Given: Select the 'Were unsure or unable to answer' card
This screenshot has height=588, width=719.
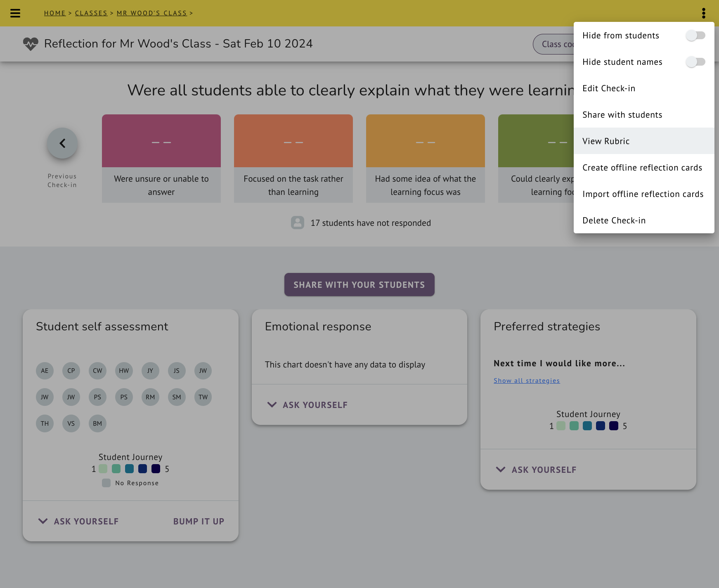Looking at the screenshot, I should [161, 159].
